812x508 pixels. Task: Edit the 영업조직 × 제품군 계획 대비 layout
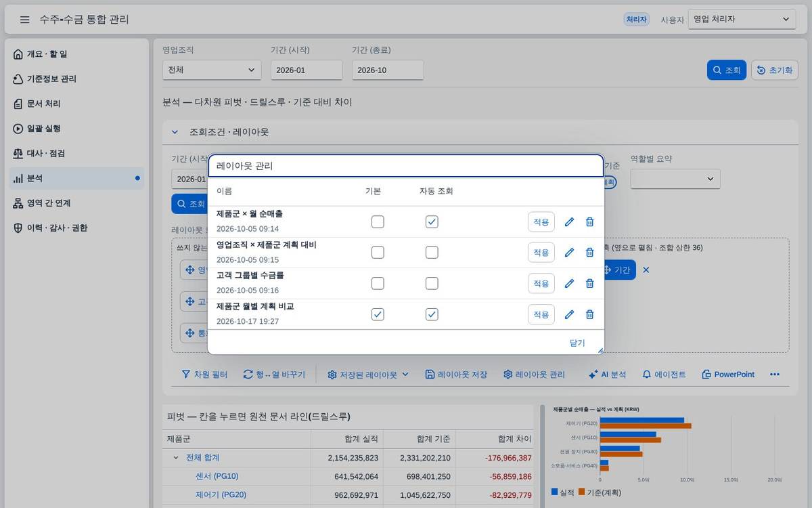click(x=569, y=252)
